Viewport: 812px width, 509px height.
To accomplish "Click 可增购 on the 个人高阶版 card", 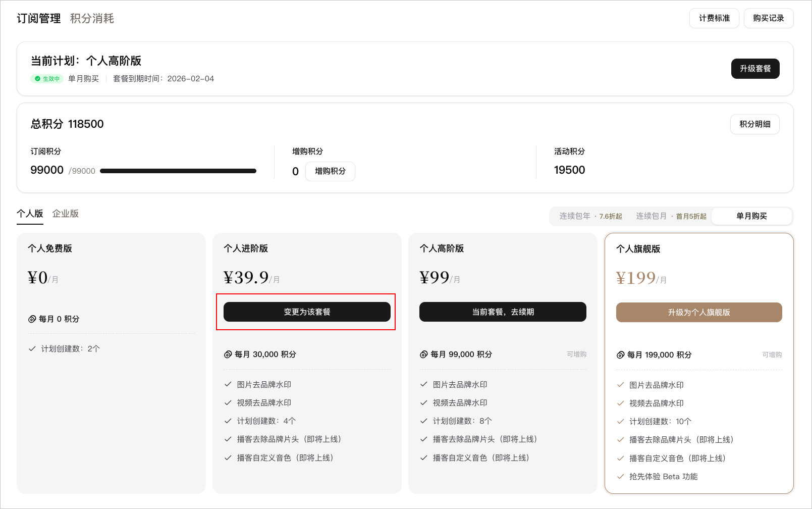I will point(576,354).
